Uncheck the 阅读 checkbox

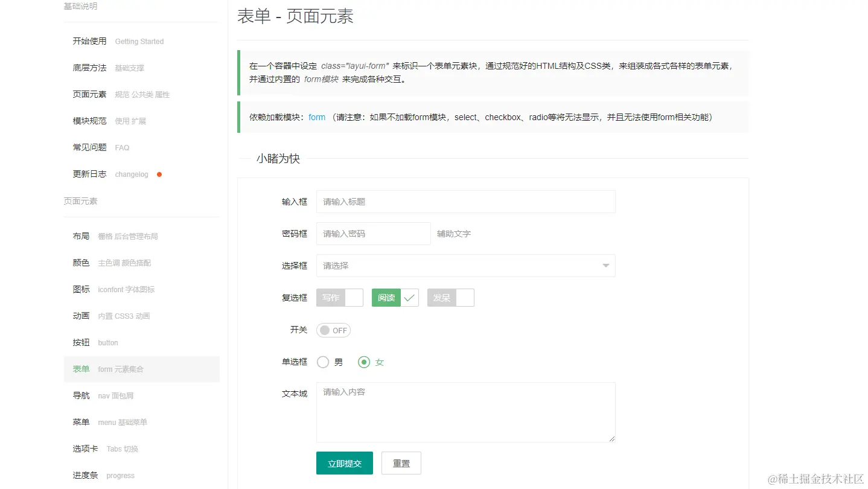click(395, 298)
